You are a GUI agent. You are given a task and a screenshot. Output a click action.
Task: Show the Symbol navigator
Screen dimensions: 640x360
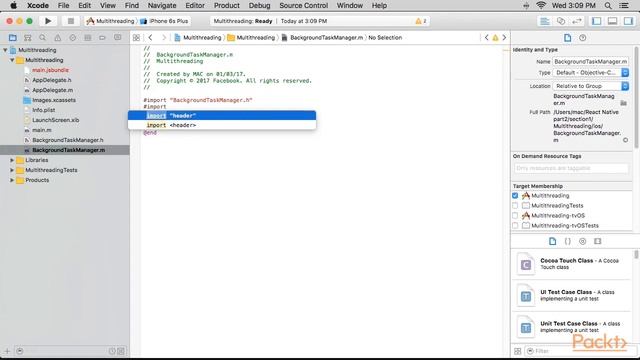click(x=28, y=38)
